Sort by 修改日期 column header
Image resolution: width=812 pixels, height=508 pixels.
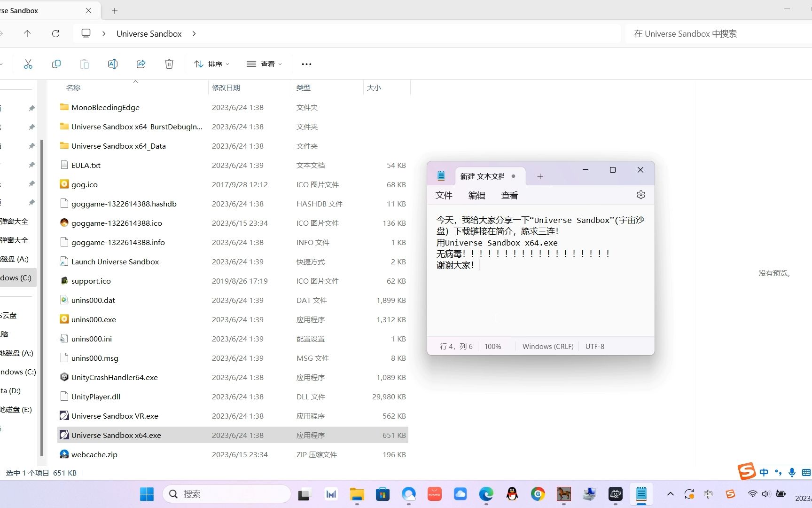[226, 87]
